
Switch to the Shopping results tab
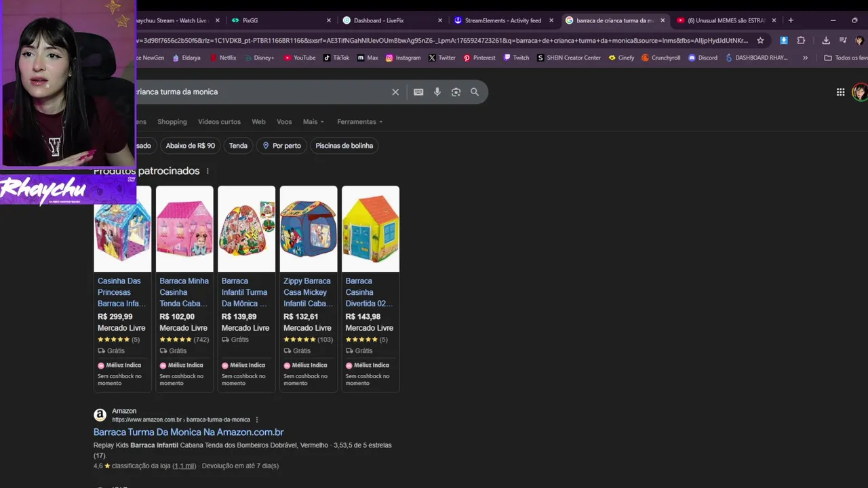(172, 122)
